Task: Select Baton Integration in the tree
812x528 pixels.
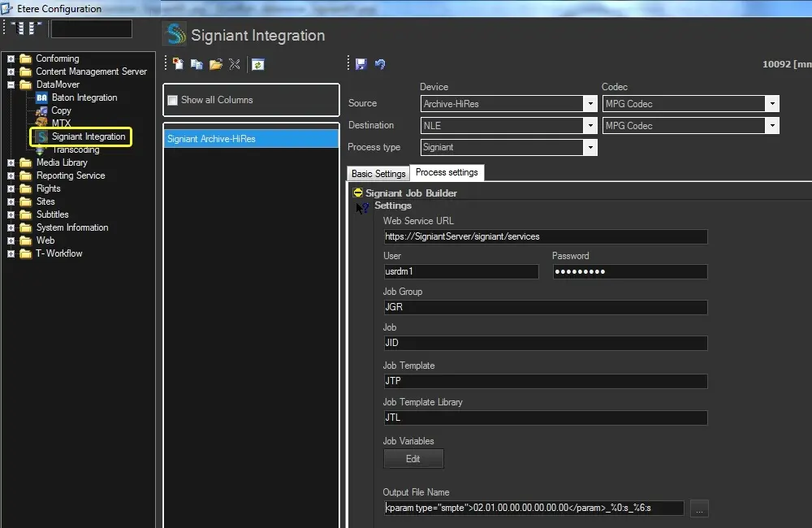Action: [84, 97]
